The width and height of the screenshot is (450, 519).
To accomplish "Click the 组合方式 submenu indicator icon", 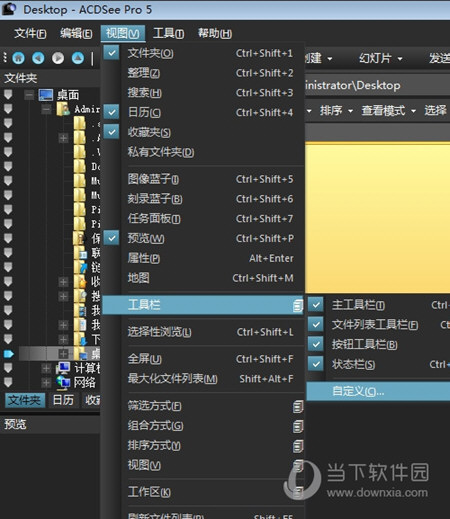I will (x=298, y=426).
